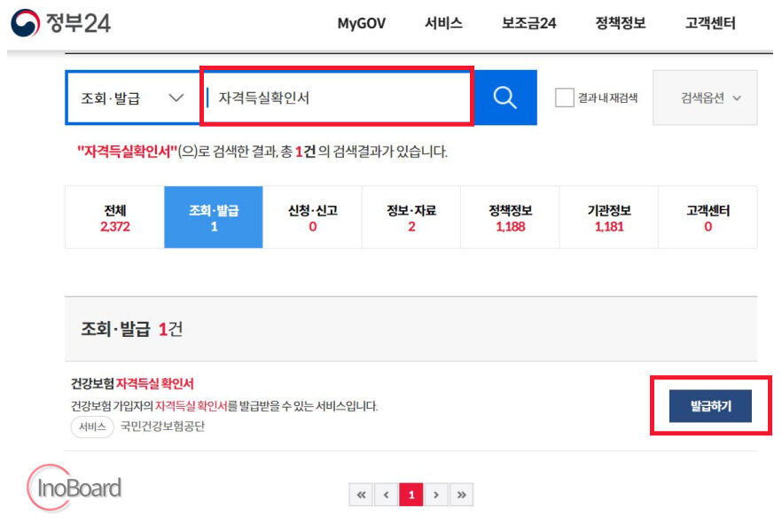Switch to the 신청·신고 0 tab
The width and height of the screenshot is (782, 532).
[312, 217]
